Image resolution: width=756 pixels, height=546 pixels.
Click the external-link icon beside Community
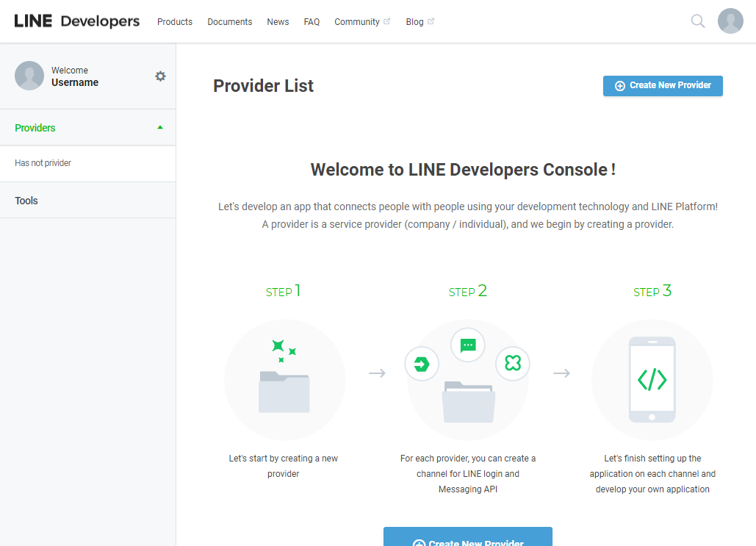pos(388,19)
